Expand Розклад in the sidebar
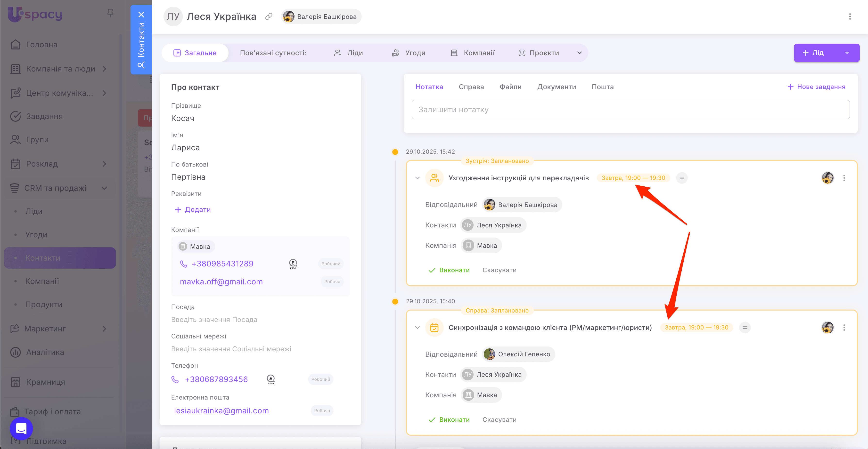This screenshot has height=449, width=868. pos(105,164)
